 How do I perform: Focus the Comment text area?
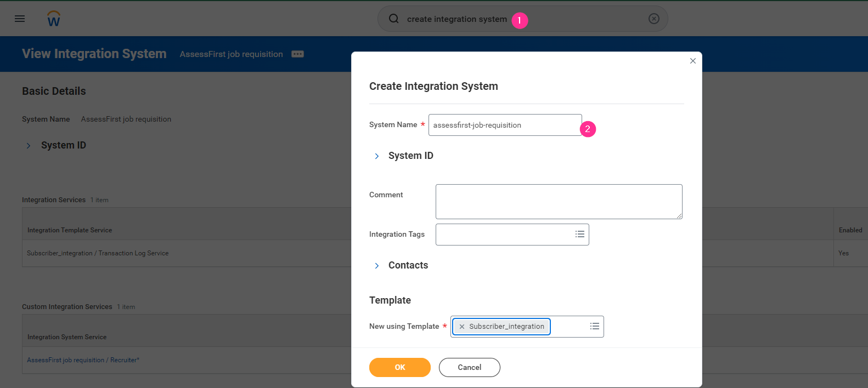(558, 202)
